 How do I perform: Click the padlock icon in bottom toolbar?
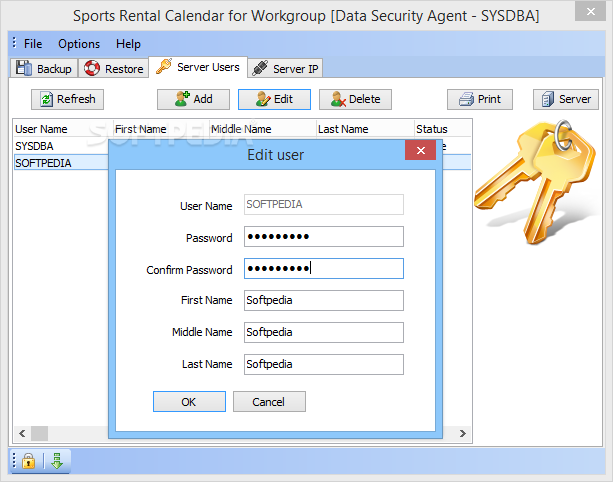28,461
